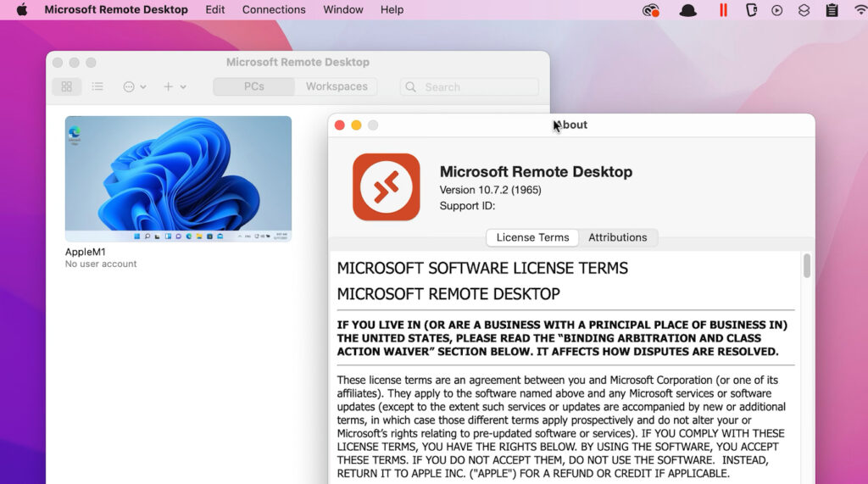The image size is (868, 484).
Task: Switch to the Attributions tab
Action: (x=617, y=237)
